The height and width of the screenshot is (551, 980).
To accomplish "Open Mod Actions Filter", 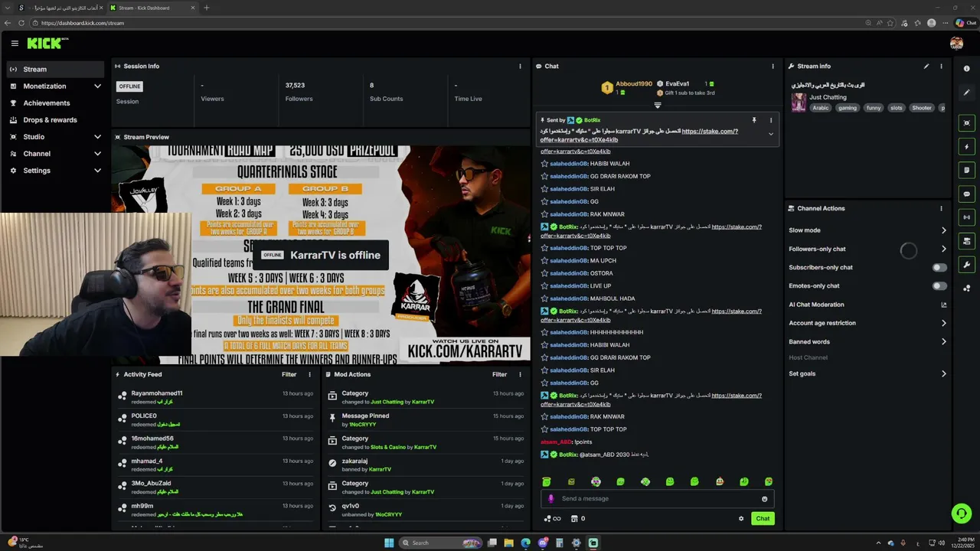I will point(499,374).
